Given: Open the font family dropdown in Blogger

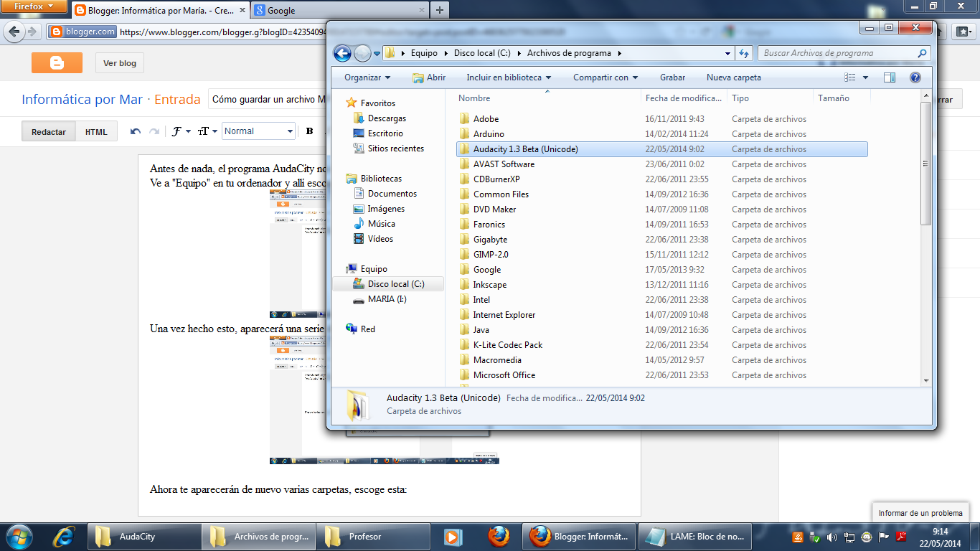Looking at the screenshot, I should 182,131.
